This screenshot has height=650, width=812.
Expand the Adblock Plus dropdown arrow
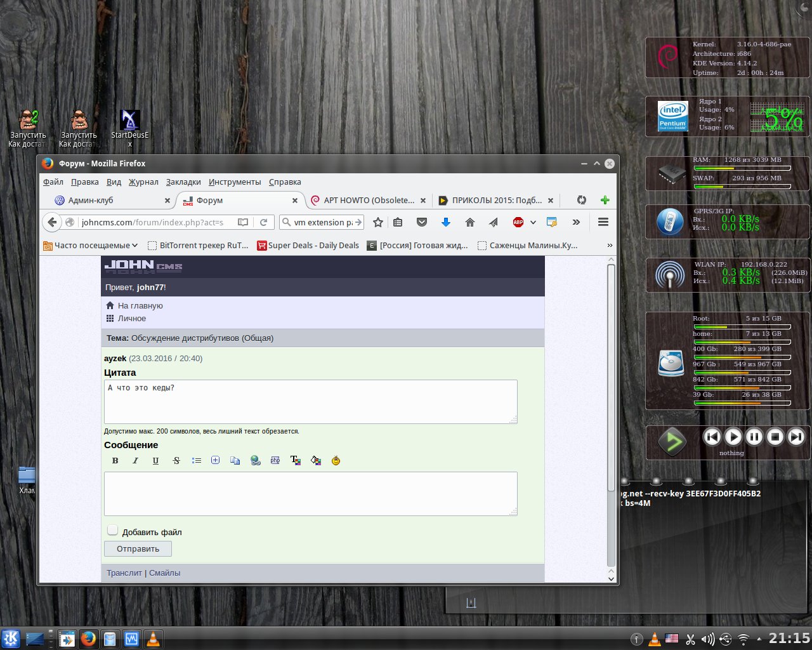[533, 222]
